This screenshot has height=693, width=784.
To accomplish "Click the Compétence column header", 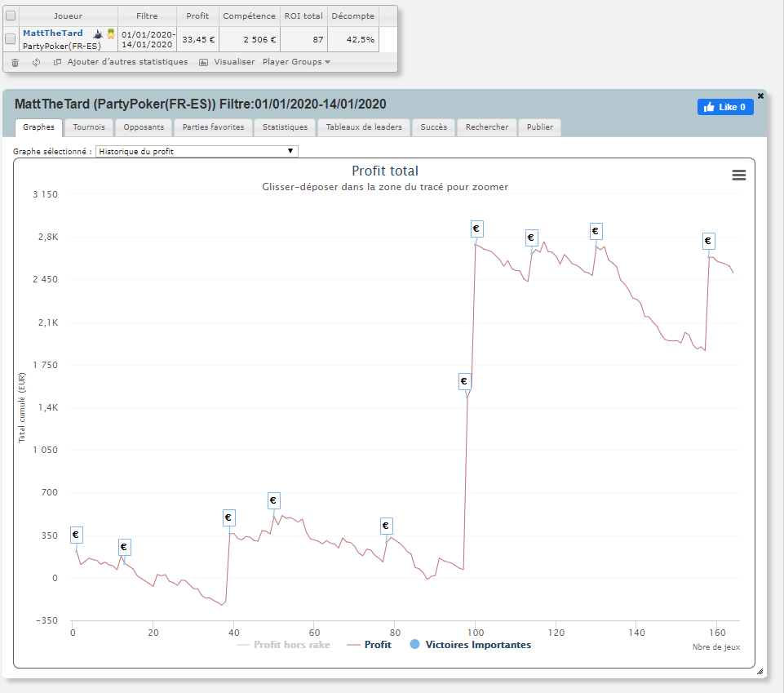I will click(249, 16).
